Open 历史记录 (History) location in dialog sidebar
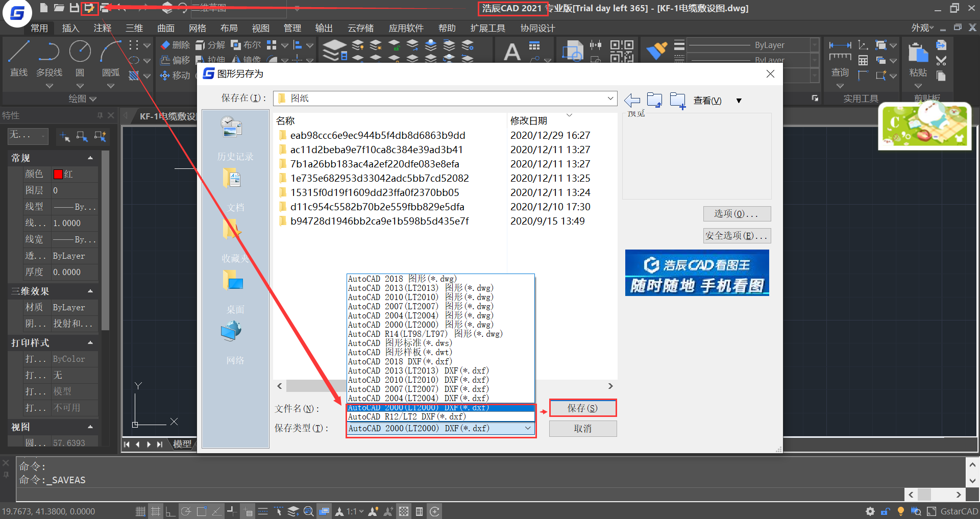 click(235, 138)
